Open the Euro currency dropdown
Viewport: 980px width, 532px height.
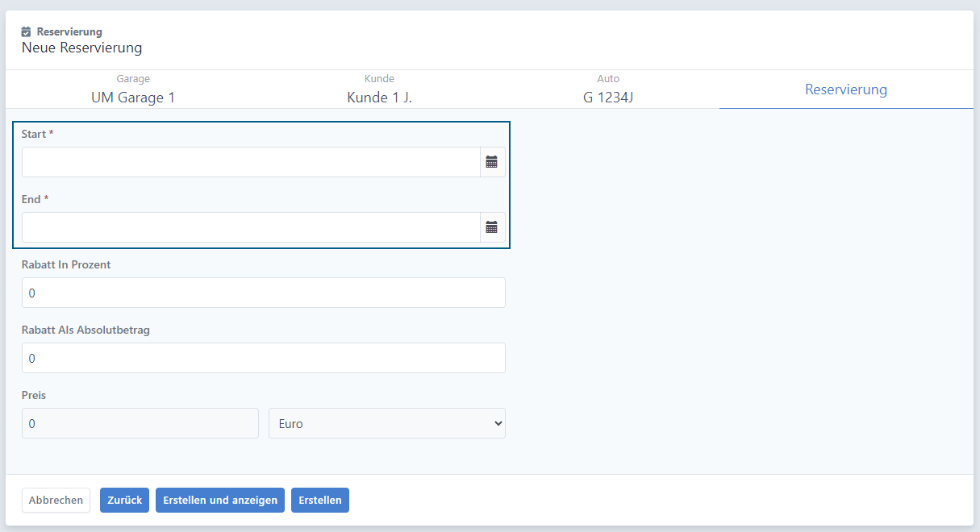(x=387, y=423)
